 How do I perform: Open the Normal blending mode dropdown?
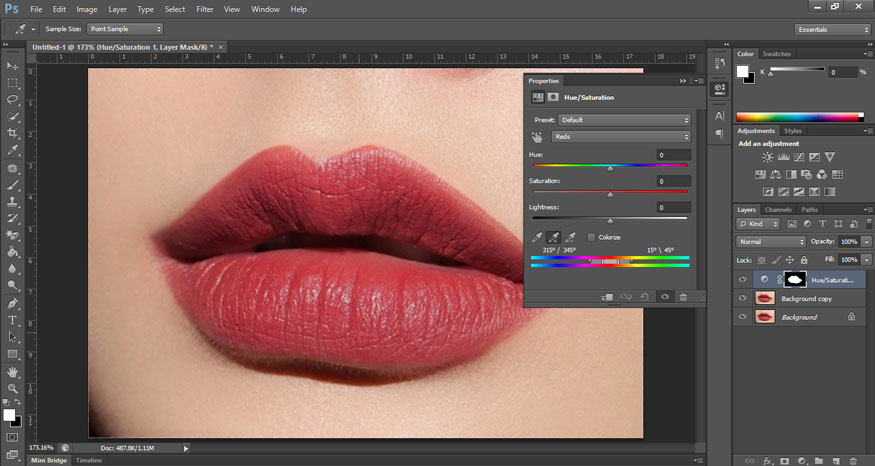(771, 242)
